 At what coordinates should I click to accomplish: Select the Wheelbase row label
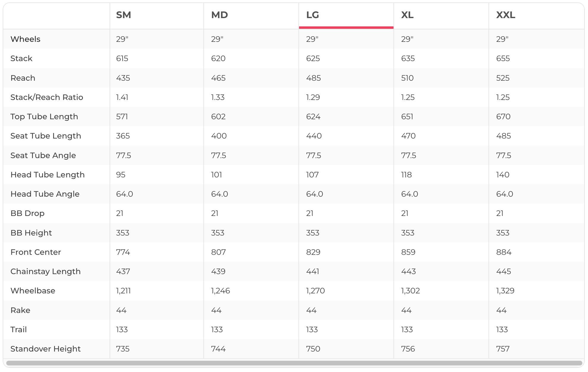[33, 291]
